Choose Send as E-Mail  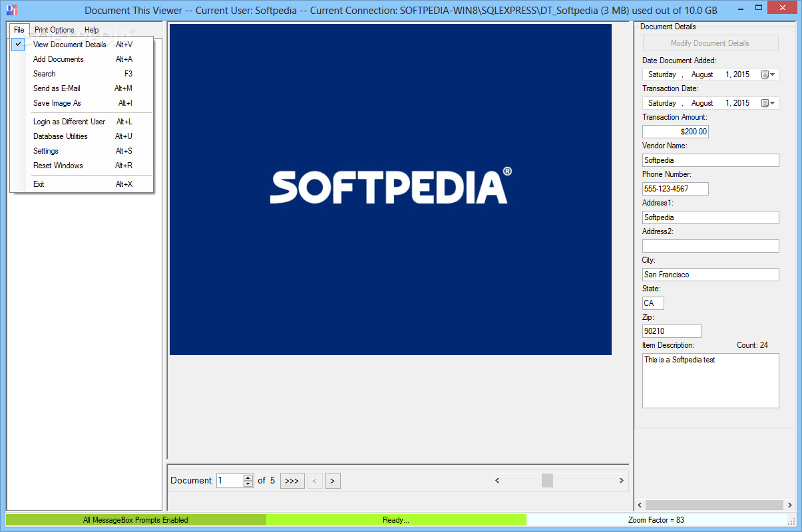82,88
